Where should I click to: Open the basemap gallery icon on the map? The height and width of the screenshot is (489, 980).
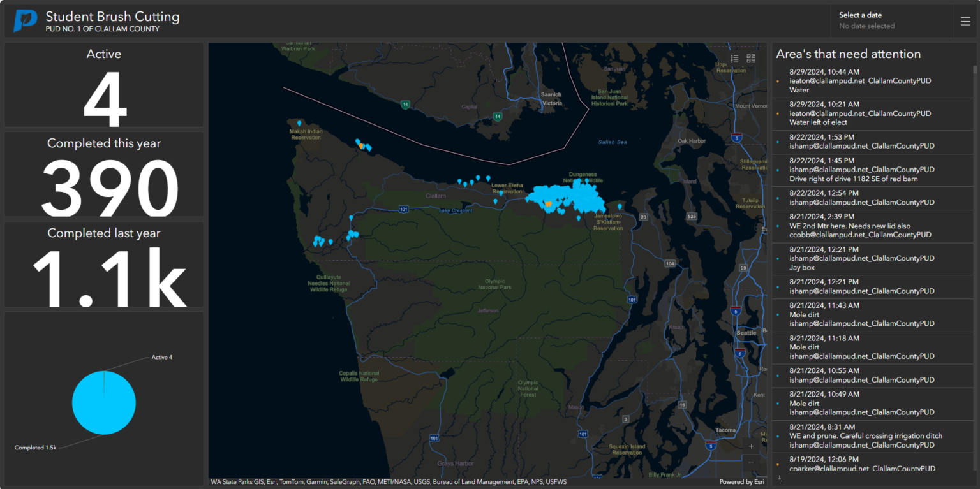pyautogui.click(x=751, y=58)
